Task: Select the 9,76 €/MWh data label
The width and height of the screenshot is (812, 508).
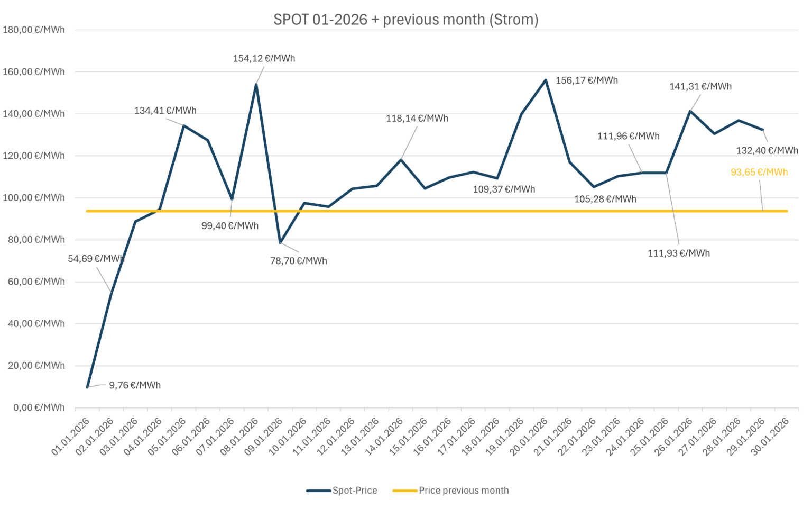Action: click(135, 385)
